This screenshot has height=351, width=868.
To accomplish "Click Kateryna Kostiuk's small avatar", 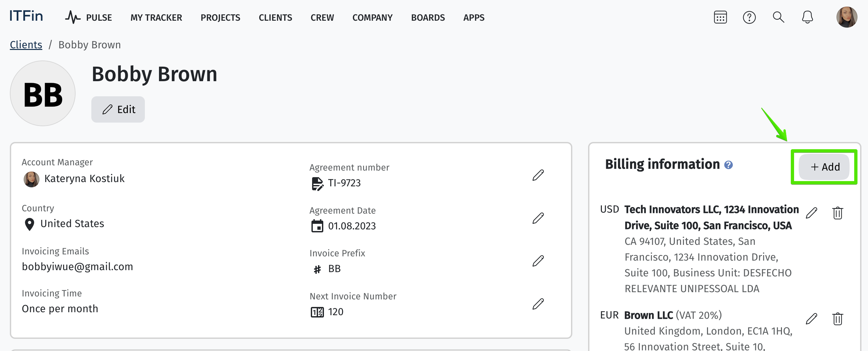I will [31, 179].
